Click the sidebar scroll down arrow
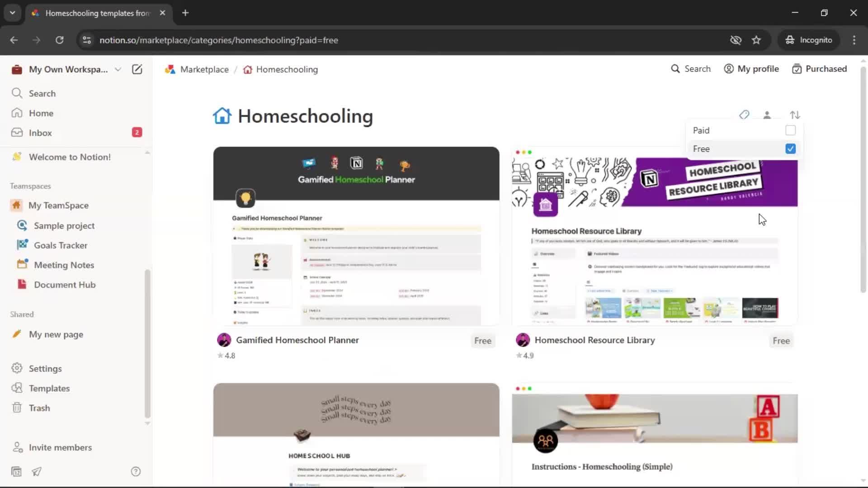The image size is (868, 488). tap(147, 423)
